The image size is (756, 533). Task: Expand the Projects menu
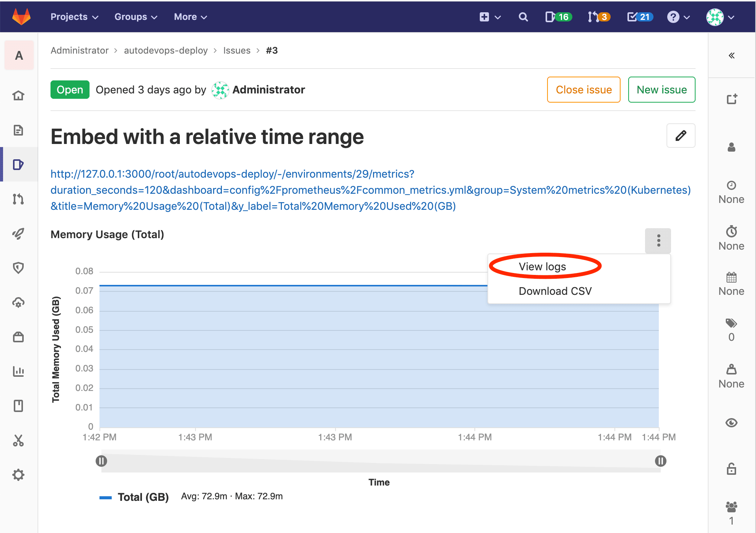click(x=74, y=16)
